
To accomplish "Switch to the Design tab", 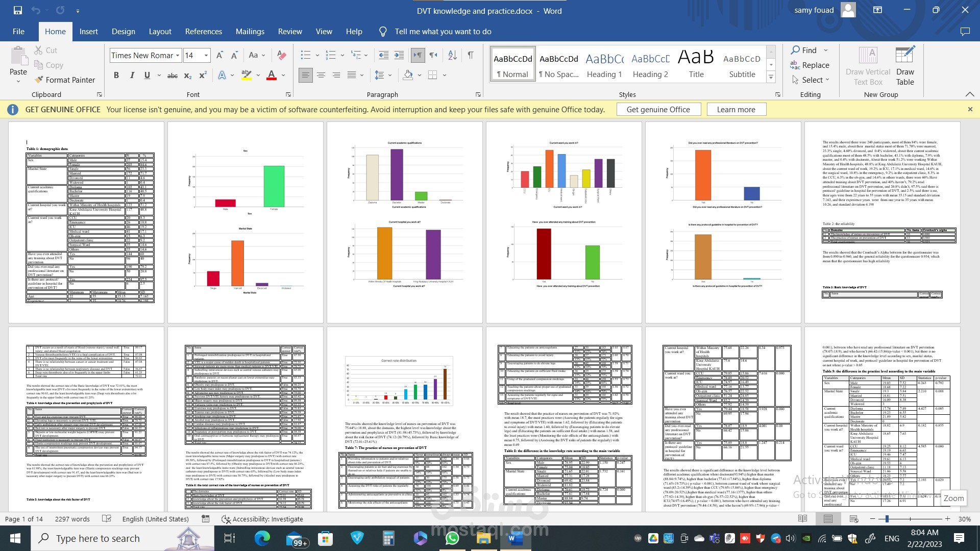I will pos(124,32).
